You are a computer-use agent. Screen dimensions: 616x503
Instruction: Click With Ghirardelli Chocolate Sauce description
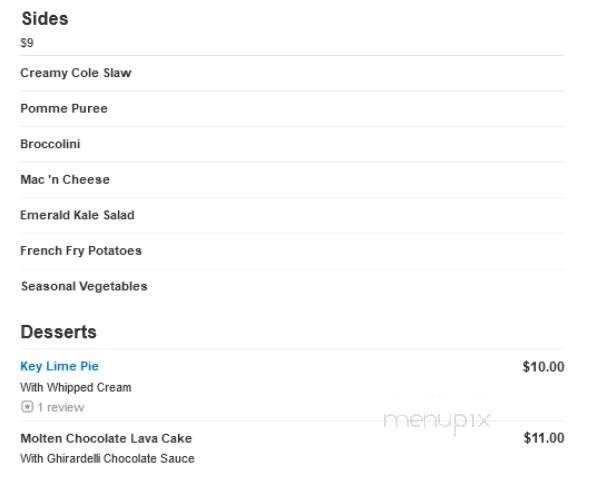pos(107,458)
